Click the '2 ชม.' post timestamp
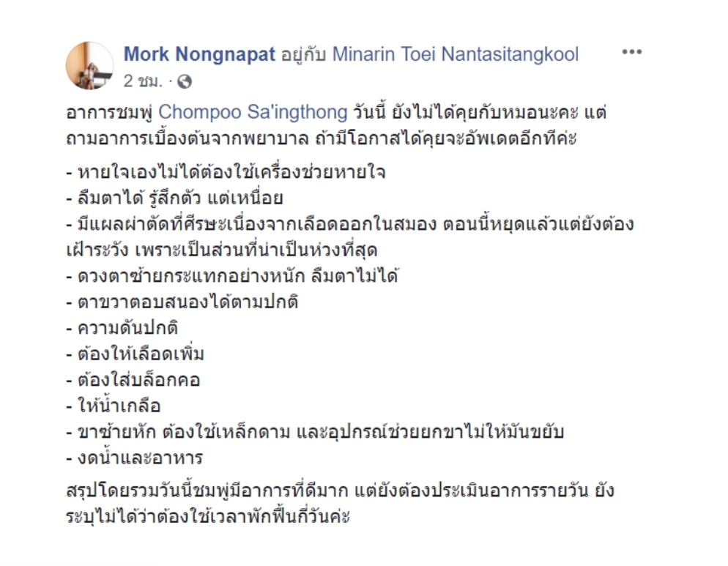The width and height of the screenshot is (728, 566). 143,82
